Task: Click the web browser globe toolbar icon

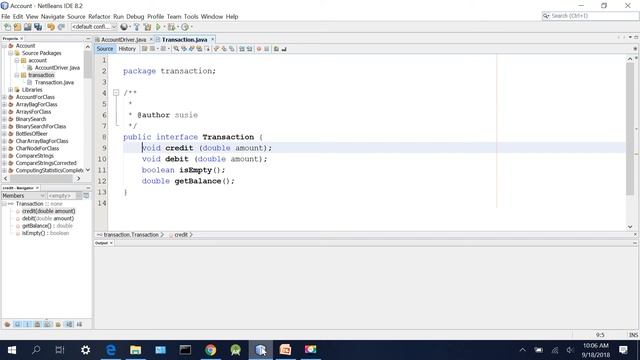Action: (124, 27)
